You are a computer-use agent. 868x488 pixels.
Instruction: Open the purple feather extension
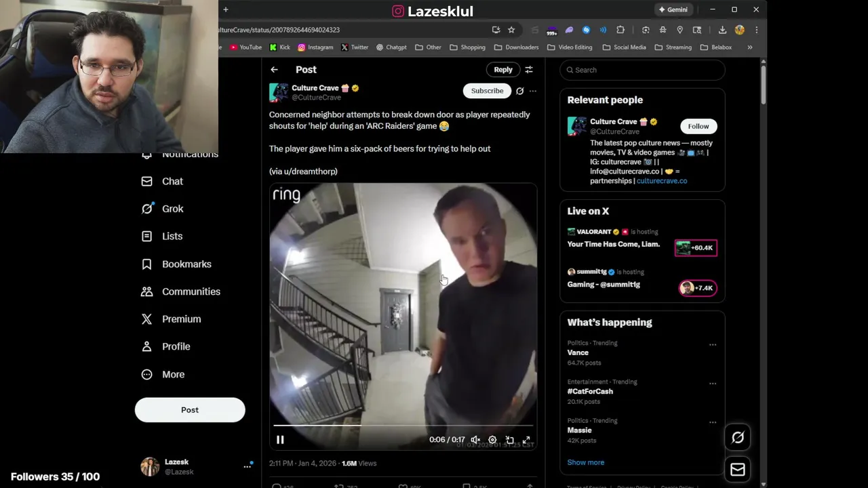pos(569,30)
